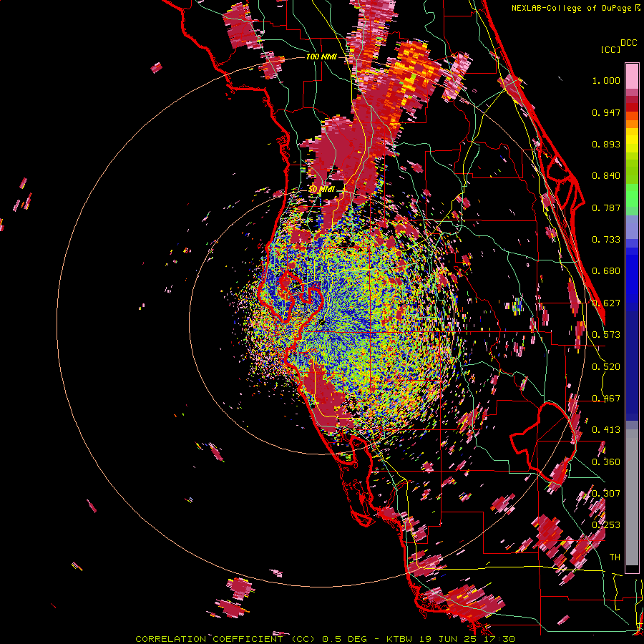Select the 0.520 legend value

point(606,367)
